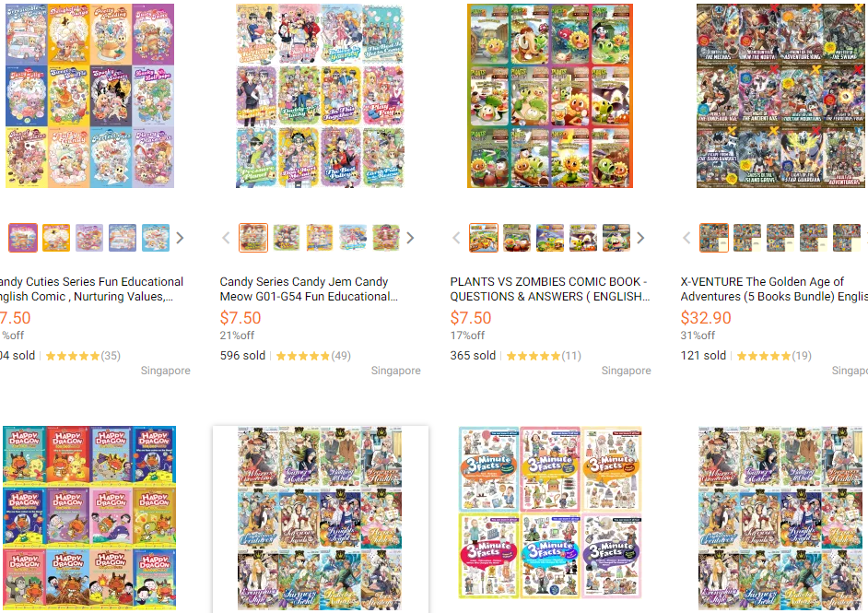Select first Candy Cuties thumbnail

pos(23,238)
